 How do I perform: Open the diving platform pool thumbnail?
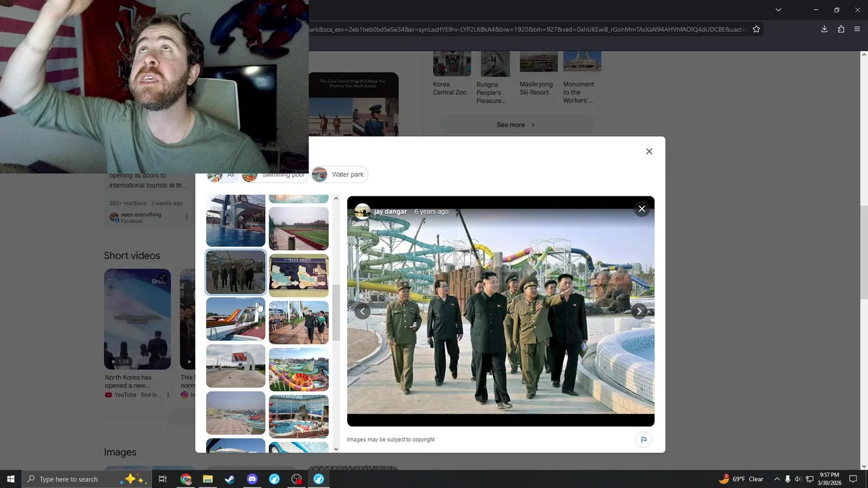click(235, 221)
